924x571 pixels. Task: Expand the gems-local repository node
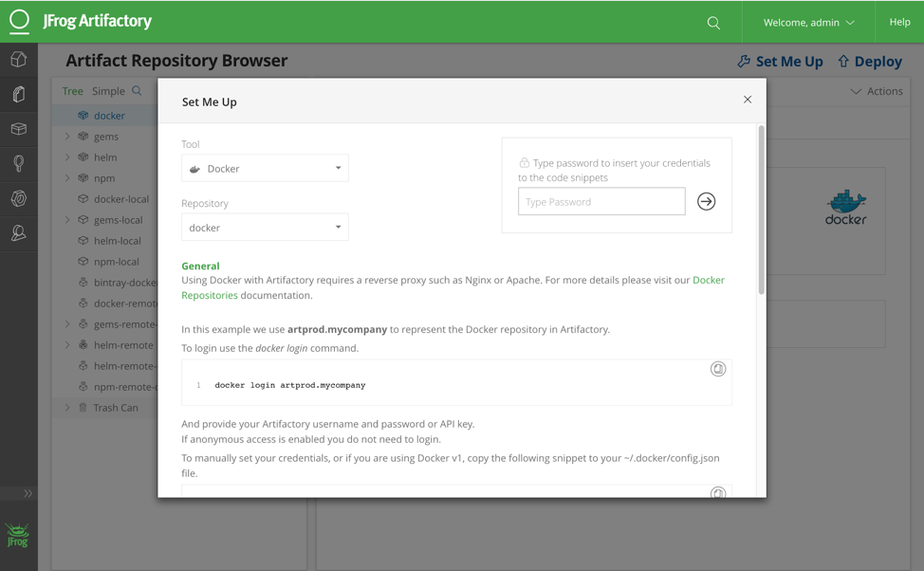[x=67, y=220]
